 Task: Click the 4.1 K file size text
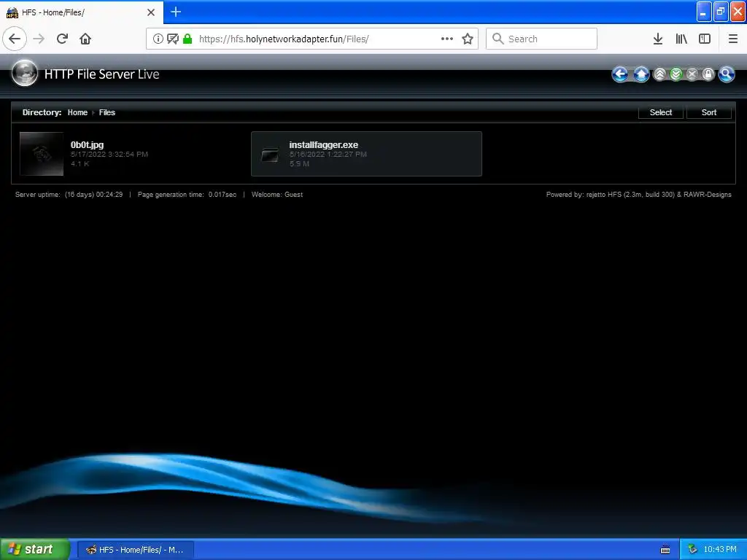pos(80,164)
